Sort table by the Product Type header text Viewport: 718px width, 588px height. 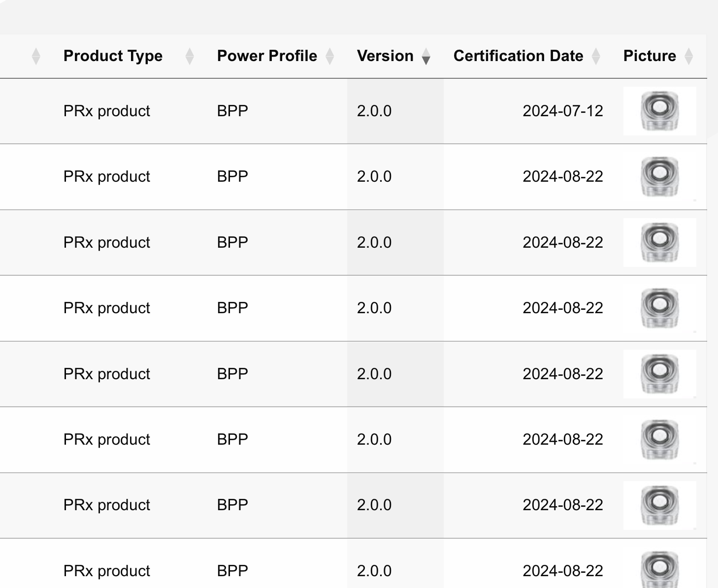113,56
